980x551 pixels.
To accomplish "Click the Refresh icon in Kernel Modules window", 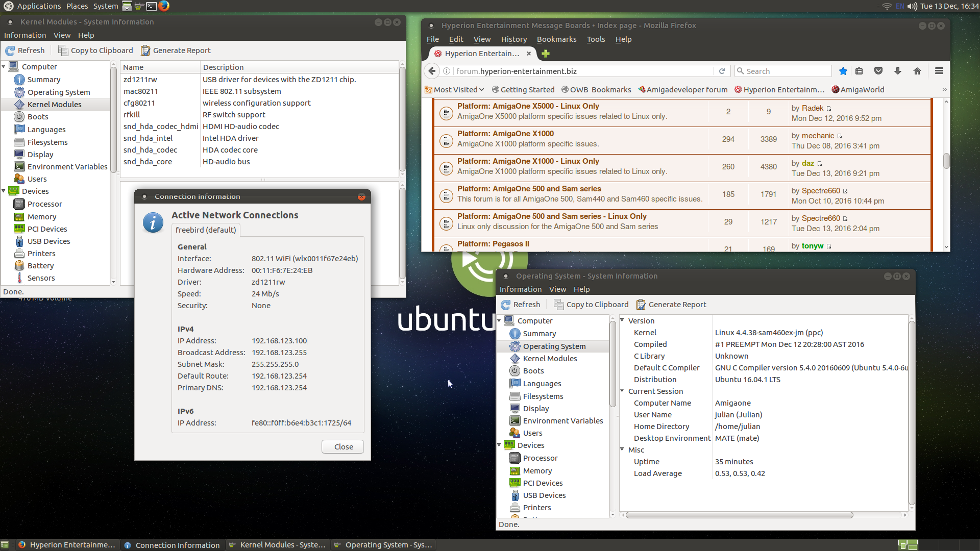I will (x=10, y=51).
